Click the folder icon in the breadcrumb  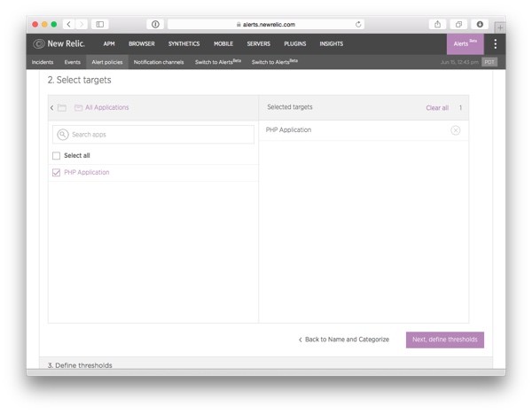(x=62, y=107)
